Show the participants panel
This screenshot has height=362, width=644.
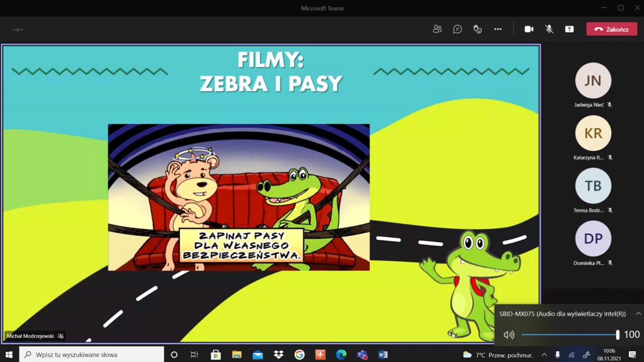click(x=437, y=29)
